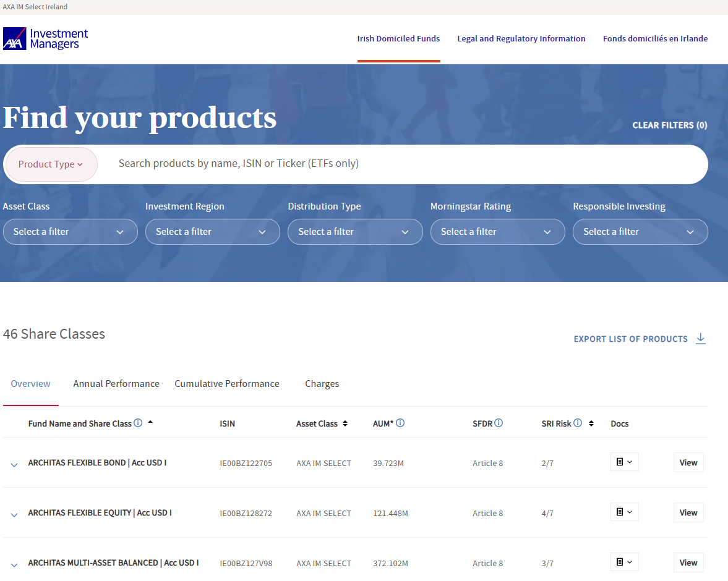Toggle sort order on SRI Risk column
This screenshot has height=581, width=728.
coord(591,423)
